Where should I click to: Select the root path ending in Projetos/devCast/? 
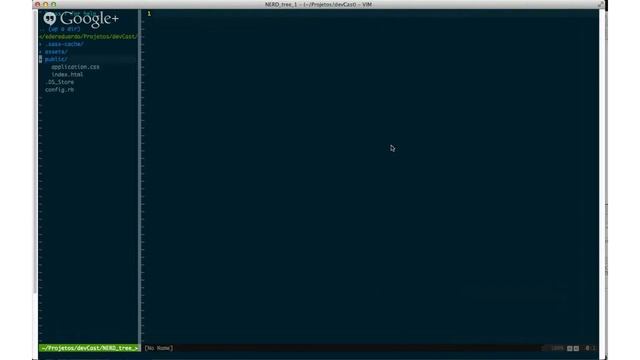pos(88,37)
